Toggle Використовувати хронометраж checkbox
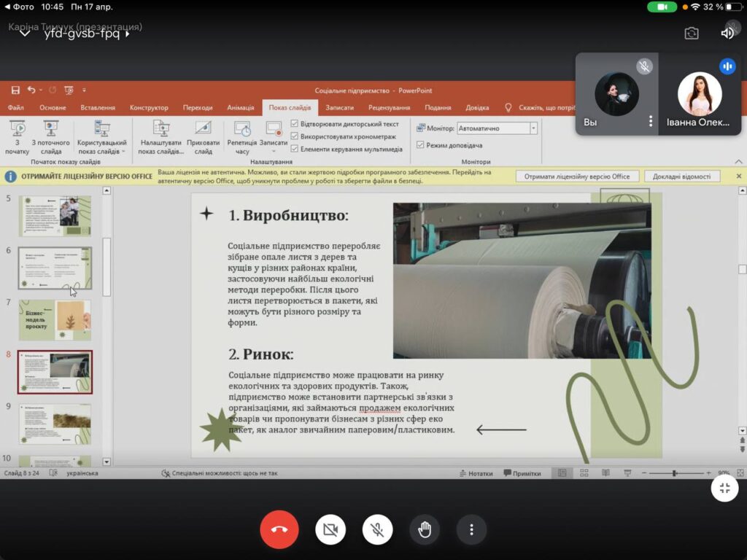This screenshot has width=747, height=560. (x=295, y=136)
